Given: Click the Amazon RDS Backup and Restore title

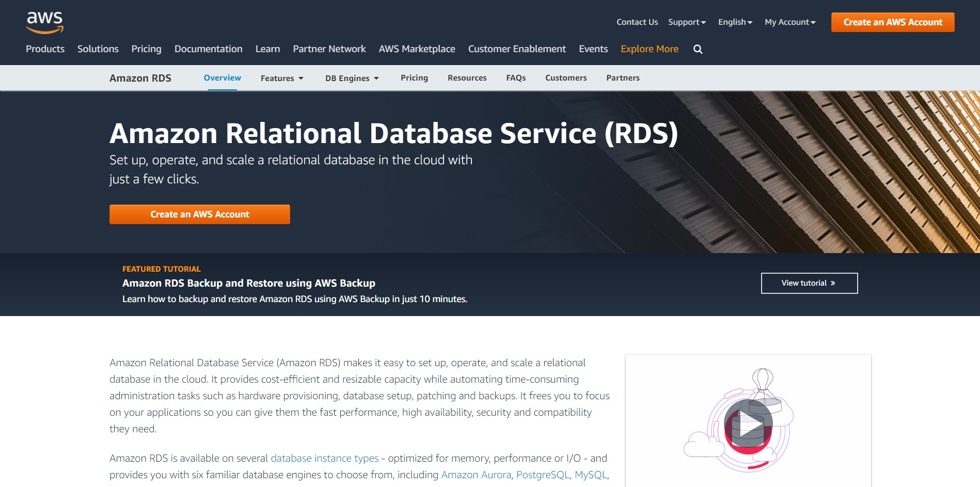Looking at the screenshot, I should pyautogui.click(x=249, y=283).
